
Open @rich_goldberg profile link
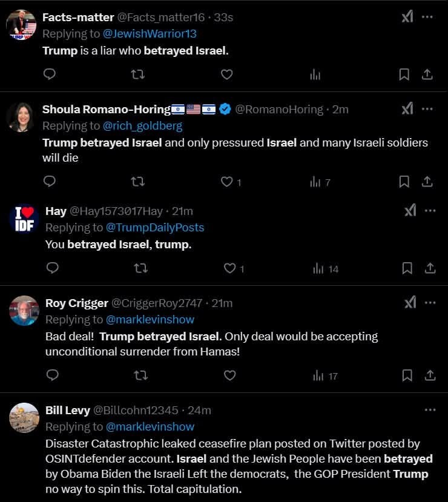click(x=142, y=126)
